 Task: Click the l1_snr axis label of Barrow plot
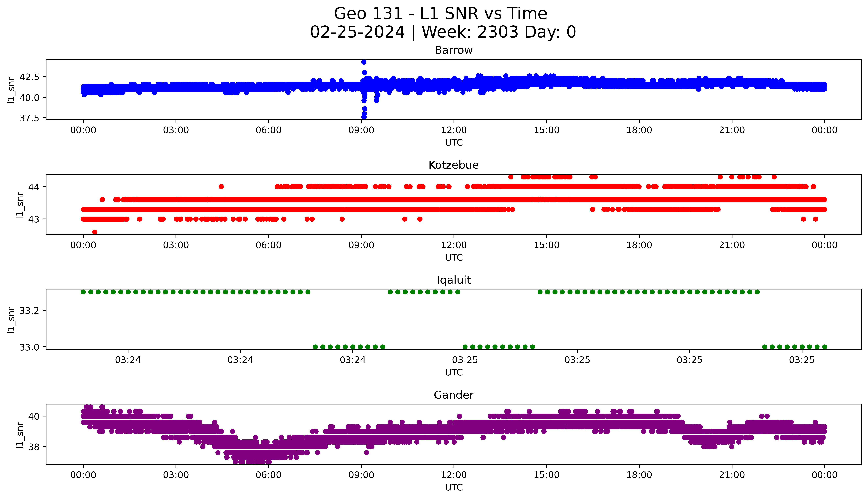point(11,90)
